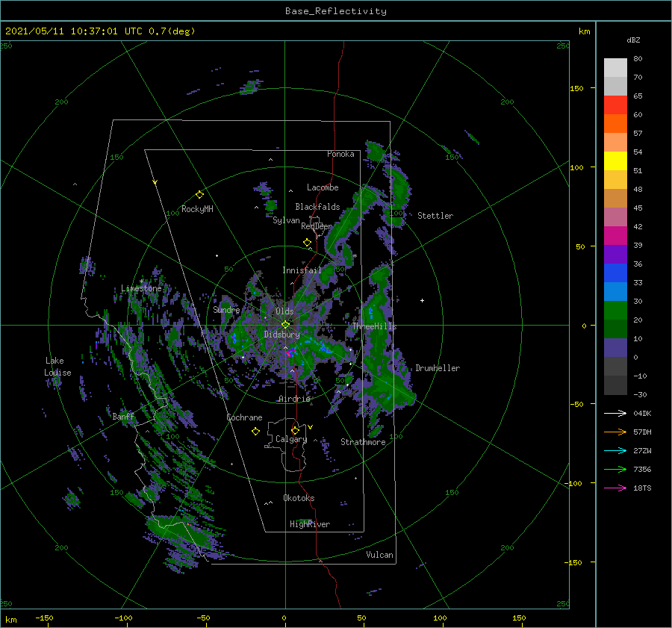Click the Stettler city label
This screenshot has height=628, width=672.
coord(435,216)
